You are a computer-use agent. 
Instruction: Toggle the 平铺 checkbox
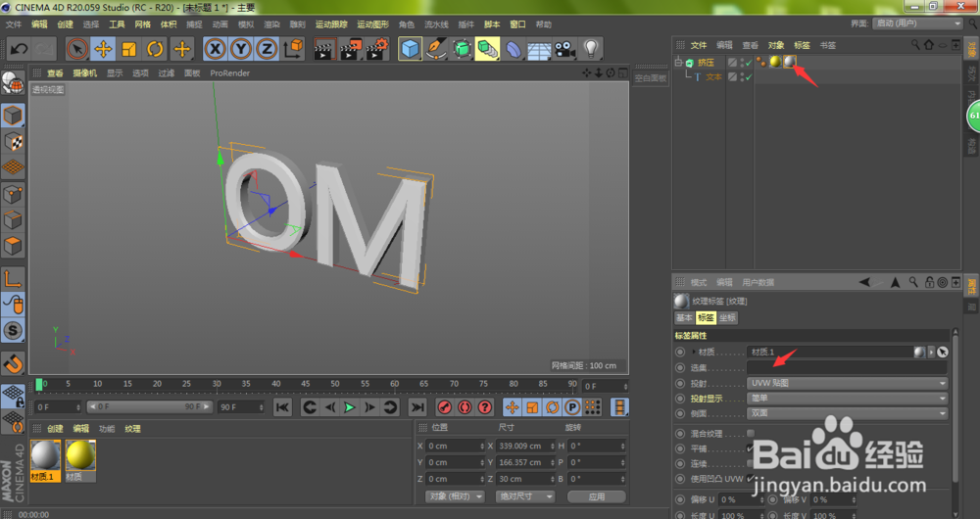point(751,448)
